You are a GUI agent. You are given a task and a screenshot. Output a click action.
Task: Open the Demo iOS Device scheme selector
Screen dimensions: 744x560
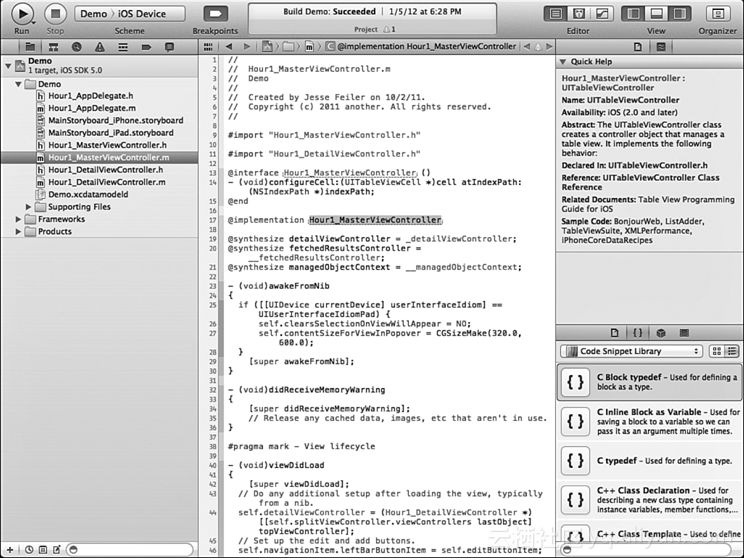click(x=130, y=14)
